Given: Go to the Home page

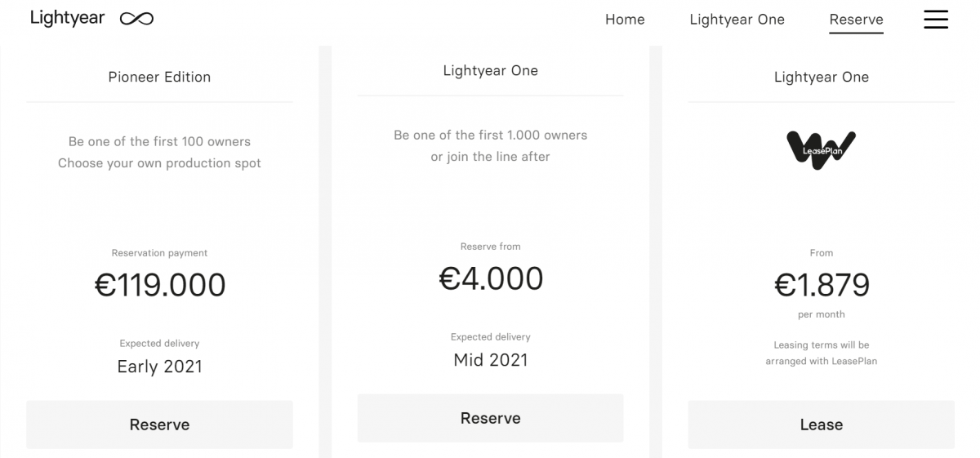Looking at the screenshot, I should [x=625, y=20].
